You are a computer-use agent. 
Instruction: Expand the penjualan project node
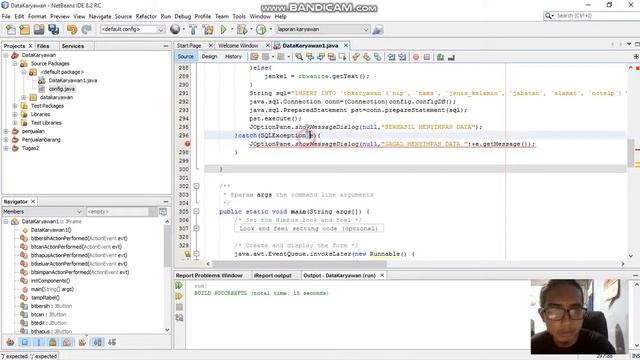[6, 131]
